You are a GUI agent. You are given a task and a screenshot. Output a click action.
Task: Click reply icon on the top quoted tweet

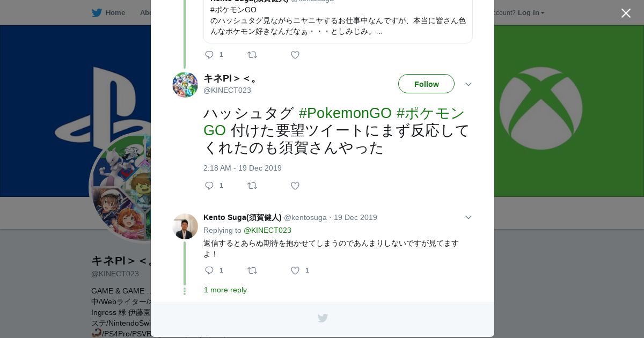point(209,55)
